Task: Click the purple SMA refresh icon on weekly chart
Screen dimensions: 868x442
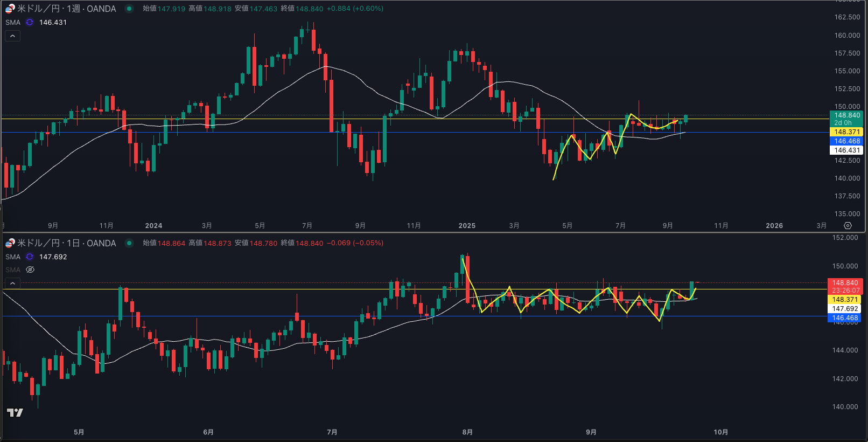Action: [x=30, y=22]
